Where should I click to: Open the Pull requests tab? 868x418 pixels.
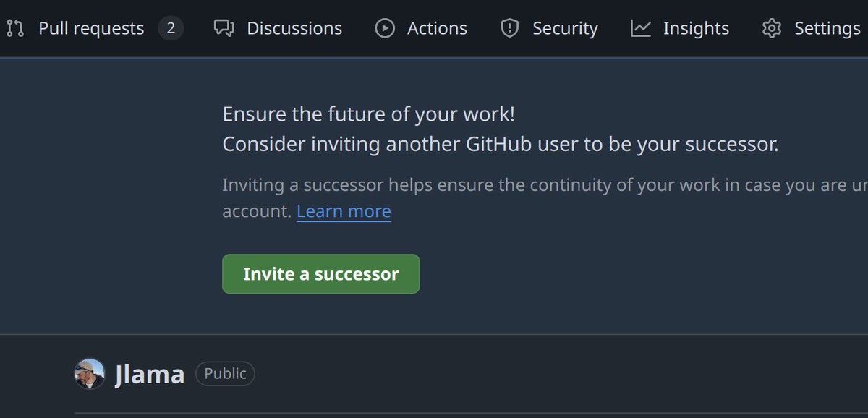click(95, 28)
